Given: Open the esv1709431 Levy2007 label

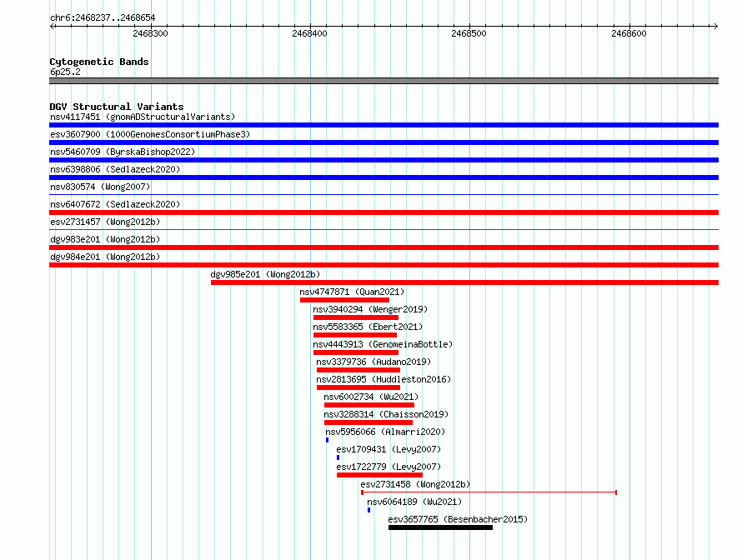Looking at the screenshot, I should click(x=389, y=449).
